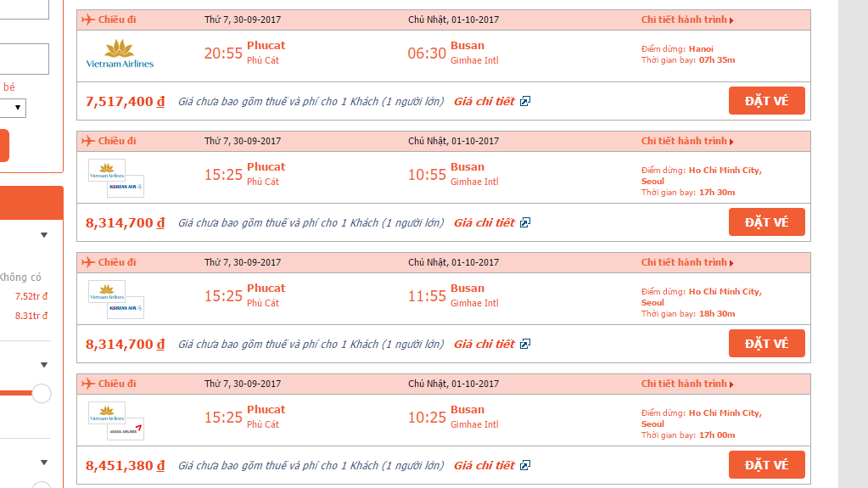The image size is (868, 488).
Task: Open the passenger count dropdown in sidebar
Action: point(13,108)
